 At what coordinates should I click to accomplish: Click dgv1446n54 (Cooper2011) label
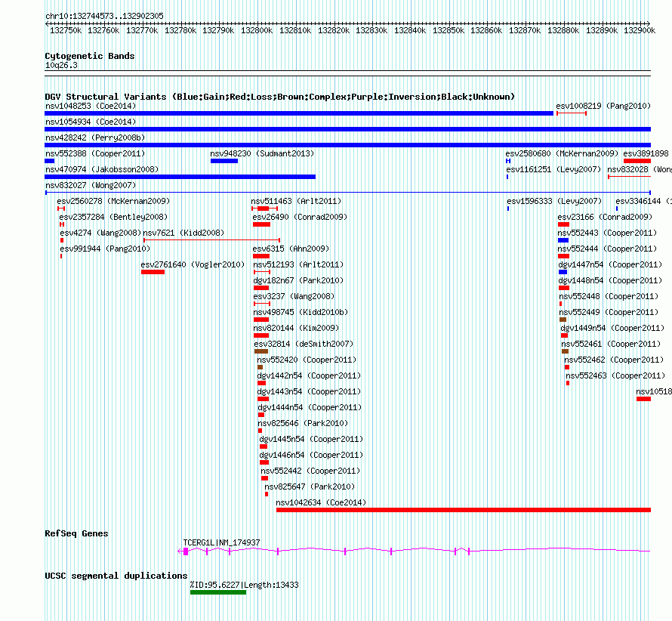(311, 455)
